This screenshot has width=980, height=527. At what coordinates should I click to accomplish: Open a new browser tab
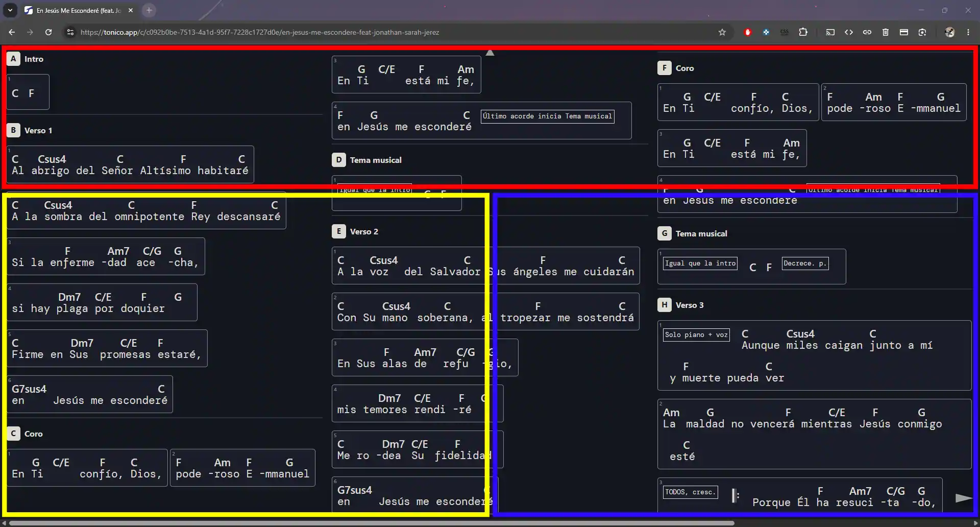click(x=149, y=10)
